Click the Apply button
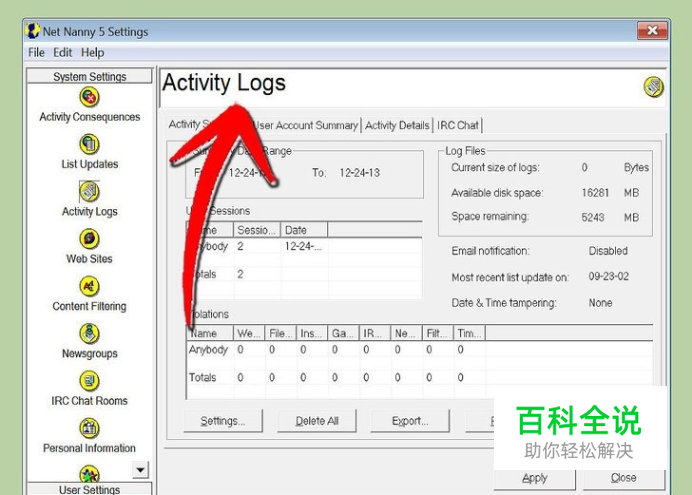Viewport: 692px width, 495px height. pos(534,479)
